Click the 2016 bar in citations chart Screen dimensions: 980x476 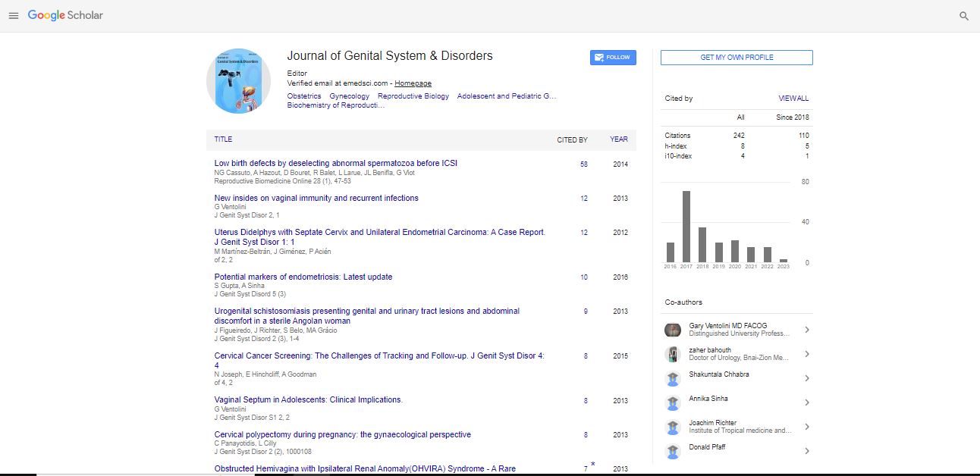pos(671,252)
